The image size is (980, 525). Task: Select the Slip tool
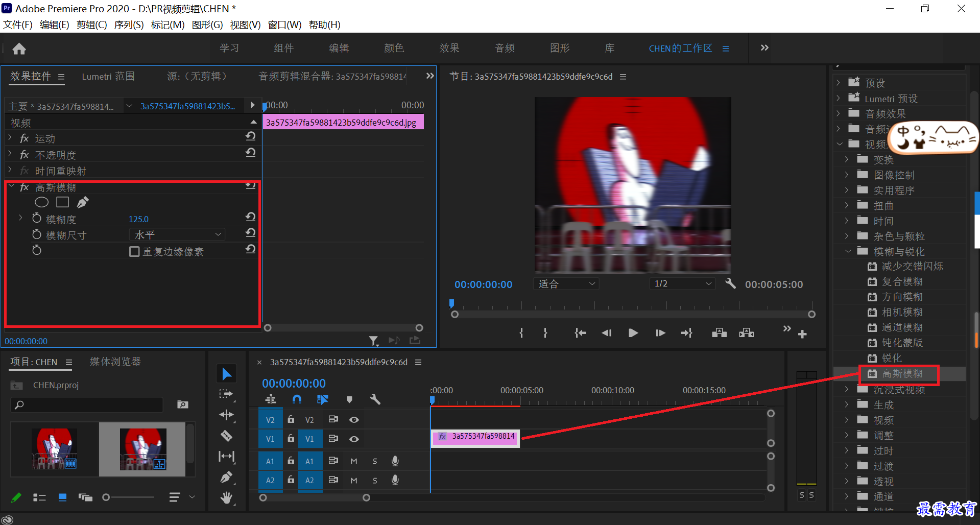(226, 456)
